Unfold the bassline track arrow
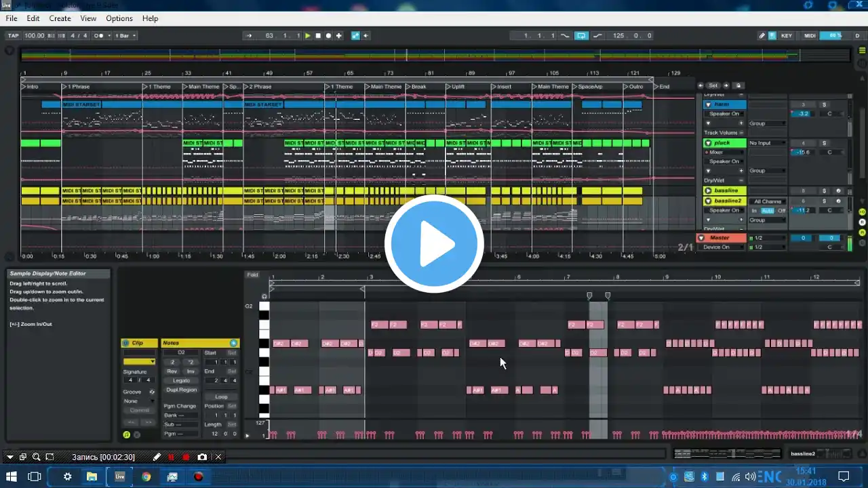The width and height of the screenshot is (868, 488). click(x=708, y=191)
